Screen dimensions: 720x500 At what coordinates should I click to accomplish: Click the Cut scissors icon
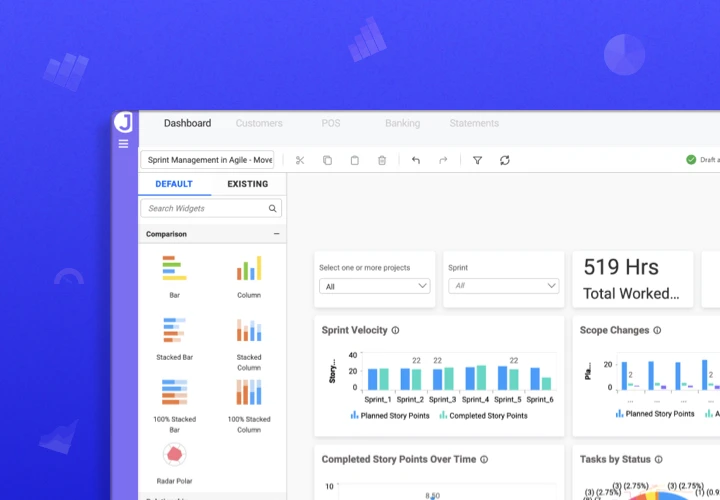point(299,160)
